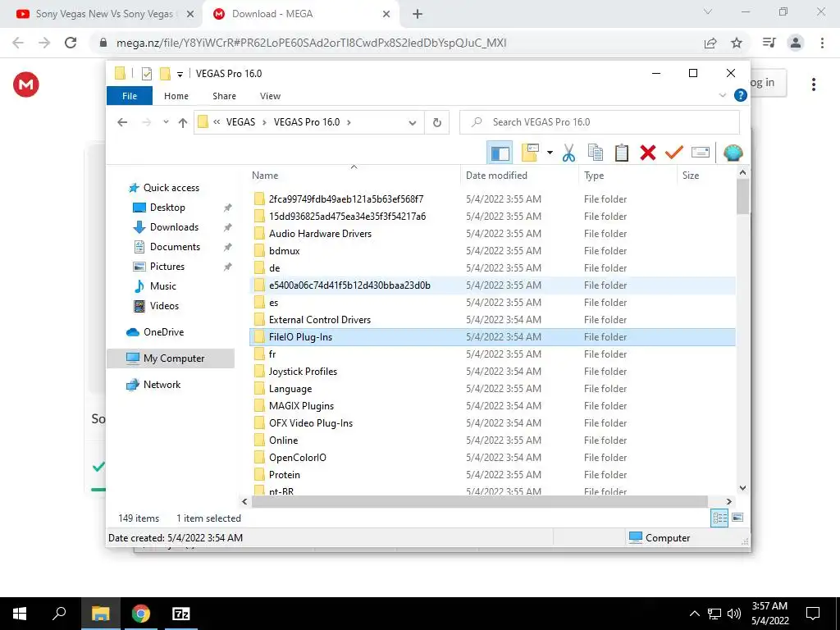The width and height of the screenshot is (840, 630).
Task: Select the OFX Video Plug-Ins folder
Action: [311, 423]
